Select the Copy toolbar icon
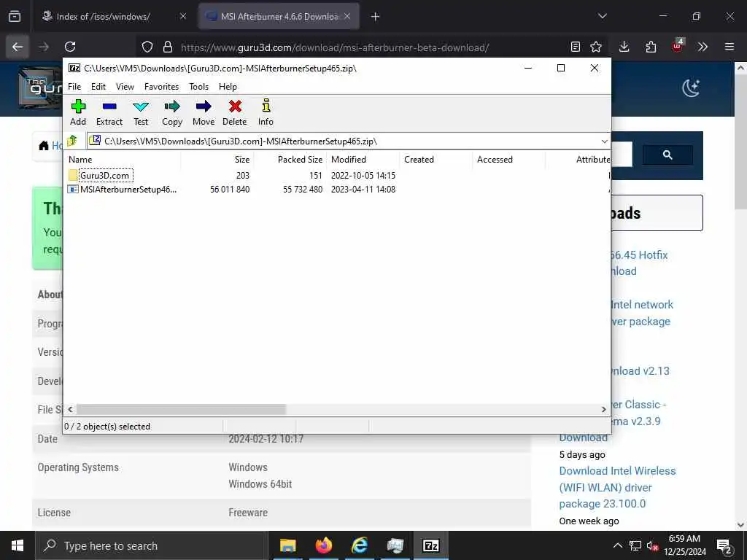The image size is (747, 560). click(x=172, y=112)
